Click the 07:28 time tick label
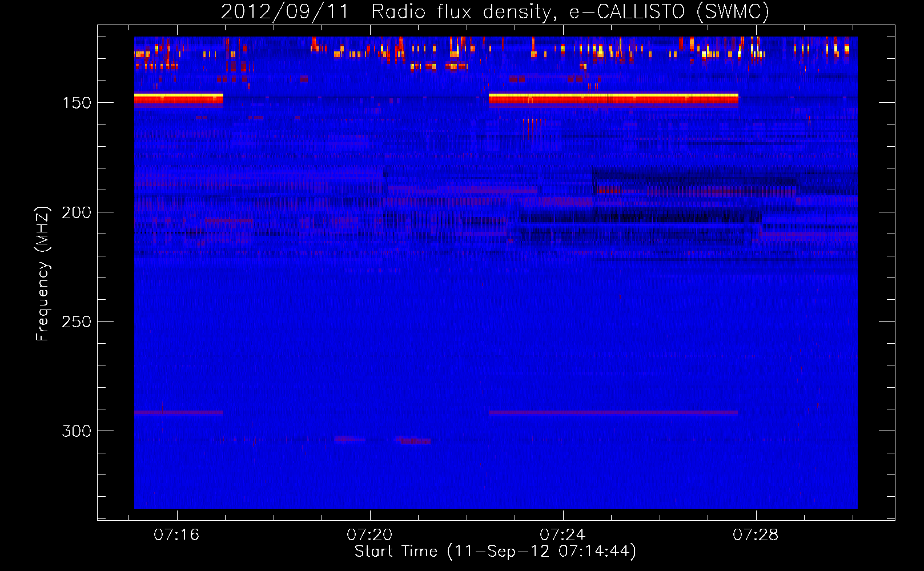Image resolution: width=924 pixels, height=571 pixels. pyautogui.click(x=756, y=534)
